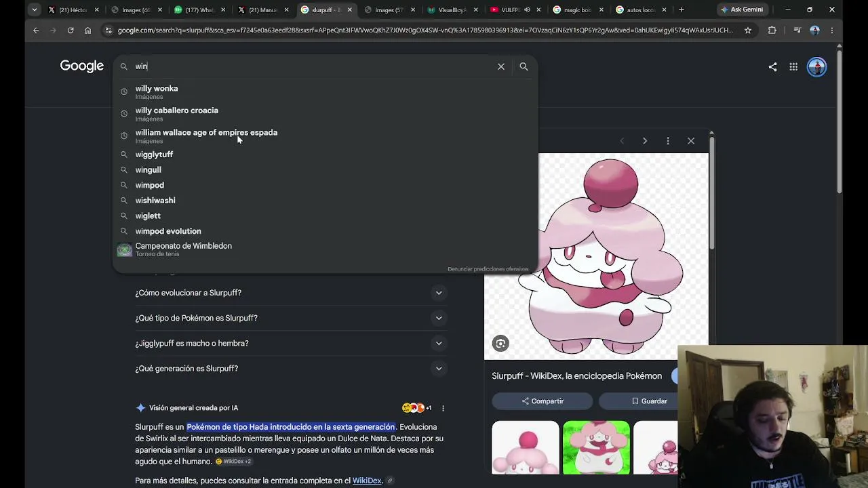
Task: Click in the Google search input field
Action: coord(312,66)
